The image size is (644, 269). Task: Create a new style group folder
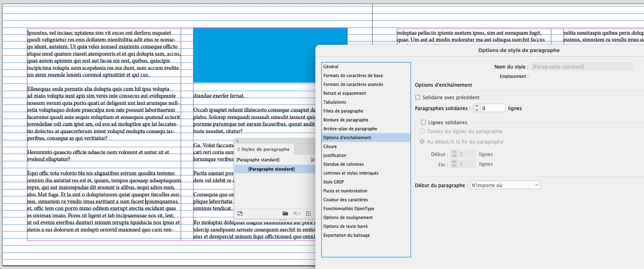[285, 213]
